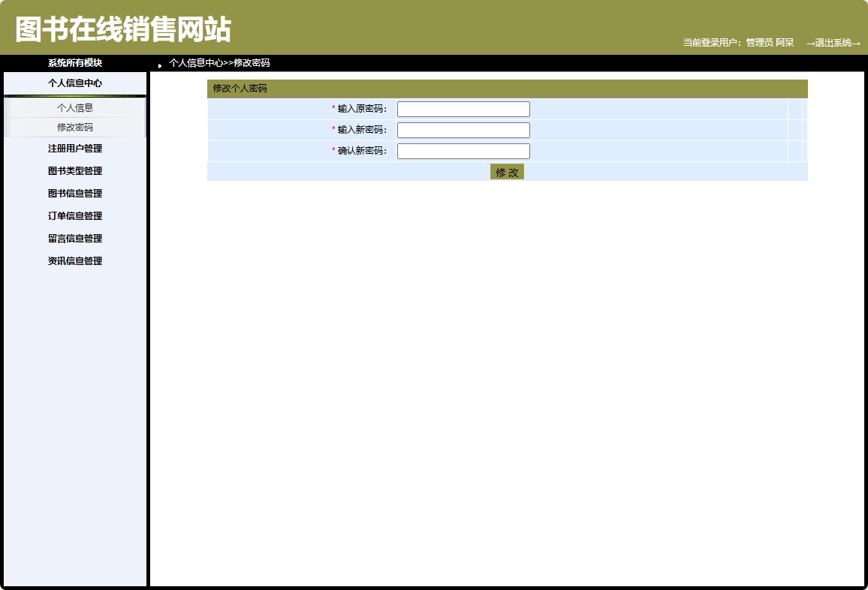
Task: Open 留言信息管理 message management
Action: tap(74, 238)
